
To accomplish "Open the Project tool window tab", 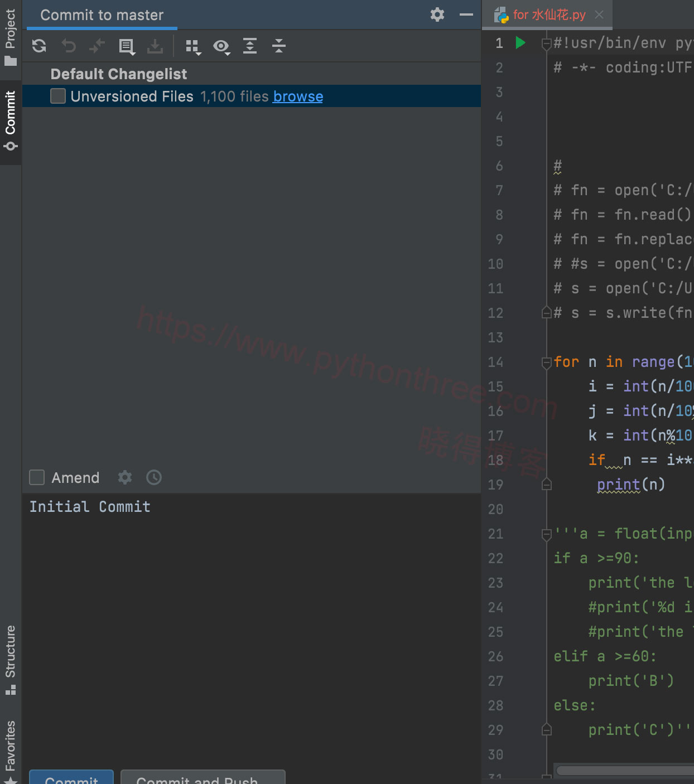I will coord(11,37).
